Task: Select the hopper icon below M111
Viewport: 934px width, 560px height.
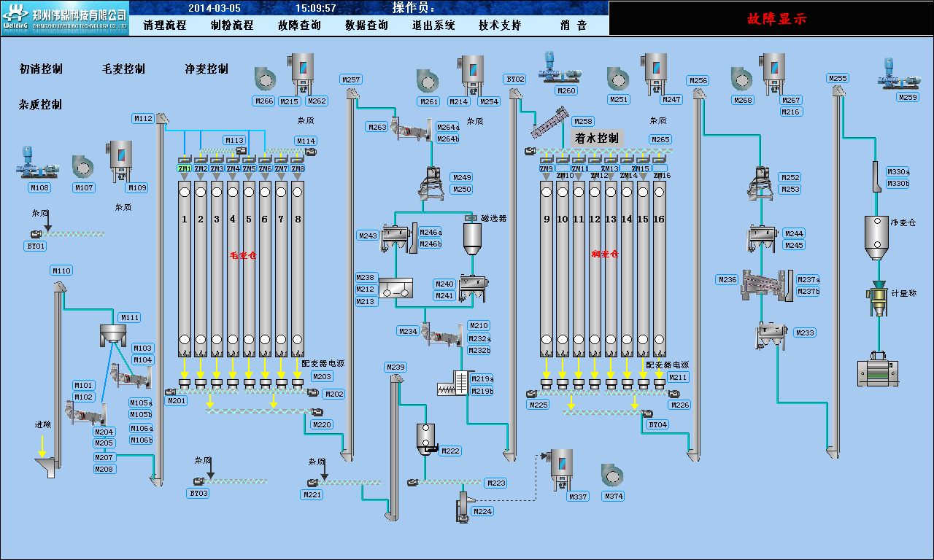Action: tap(112, 335)
